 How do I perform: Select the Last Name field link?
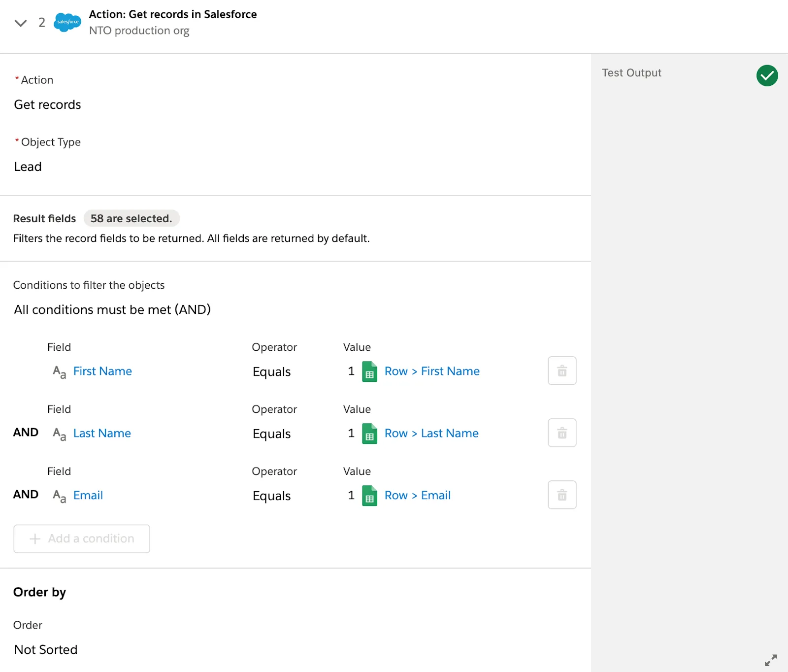tap(101, 433)
